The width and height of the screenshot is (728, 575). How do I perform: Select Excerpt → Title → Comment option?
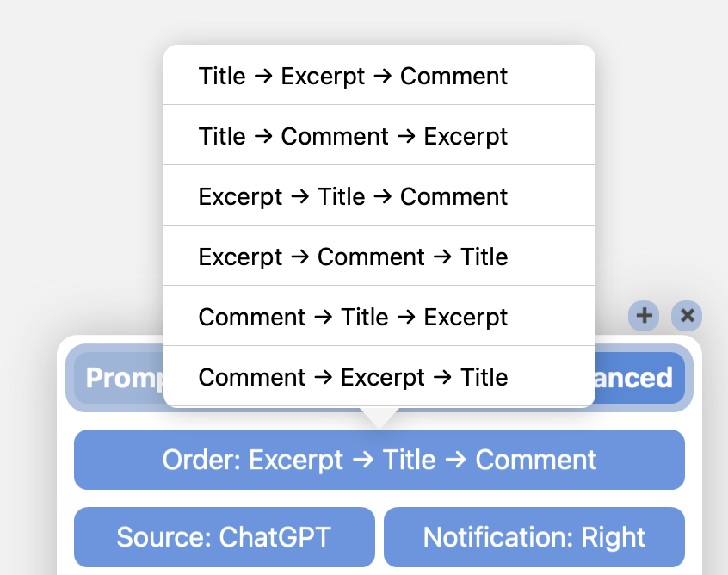tap(379, 195)
